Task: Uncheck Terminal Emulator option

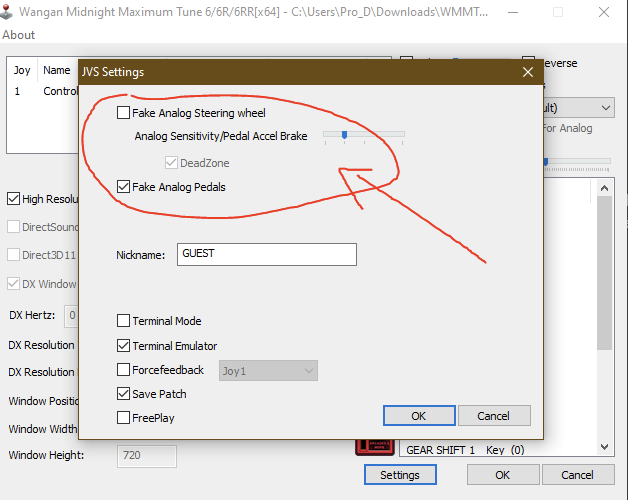Action: pos(123,345)
